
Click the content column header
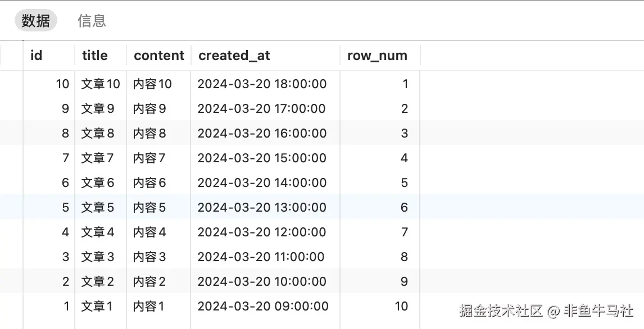tap(159, 56)
